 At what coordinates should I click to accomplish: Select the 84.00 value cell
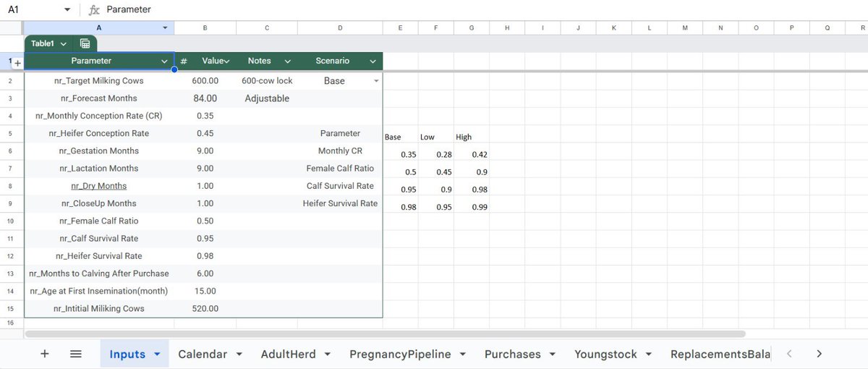click(205, 98)
